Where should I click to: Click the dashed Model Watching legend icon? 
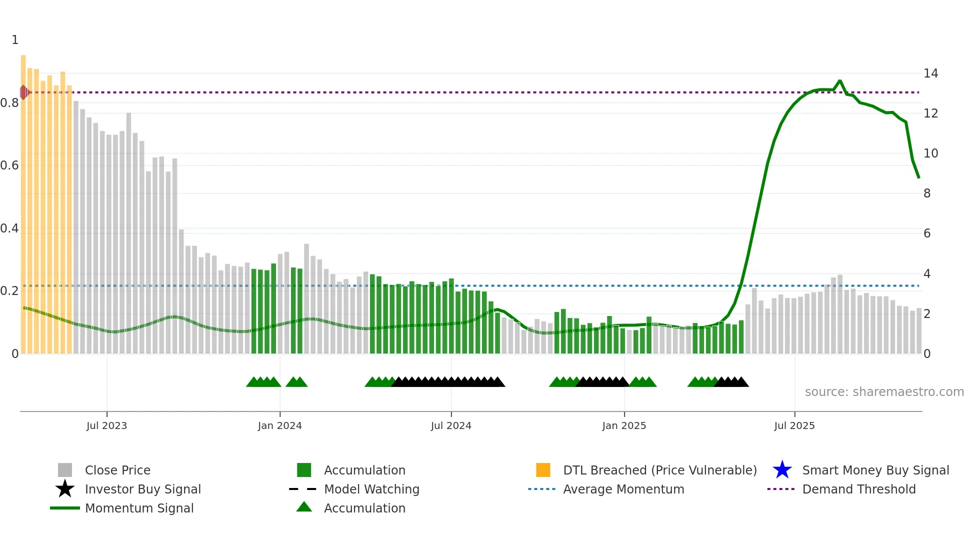[303, 489]
